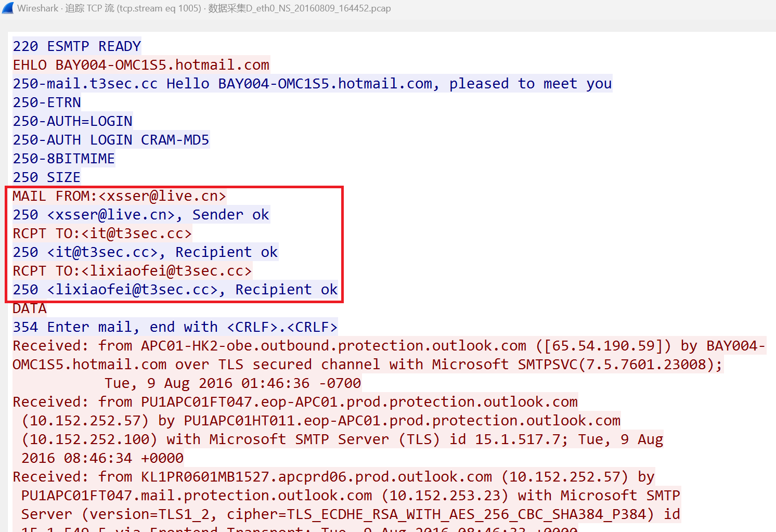Click 'Received: from APC01-HK2-obe.outbound' line
776x532 pixels.
coord(389,346)
